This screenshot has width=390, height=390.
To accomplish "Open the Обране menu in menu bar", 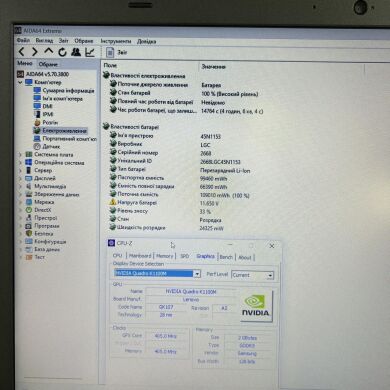I will [84, 41].
